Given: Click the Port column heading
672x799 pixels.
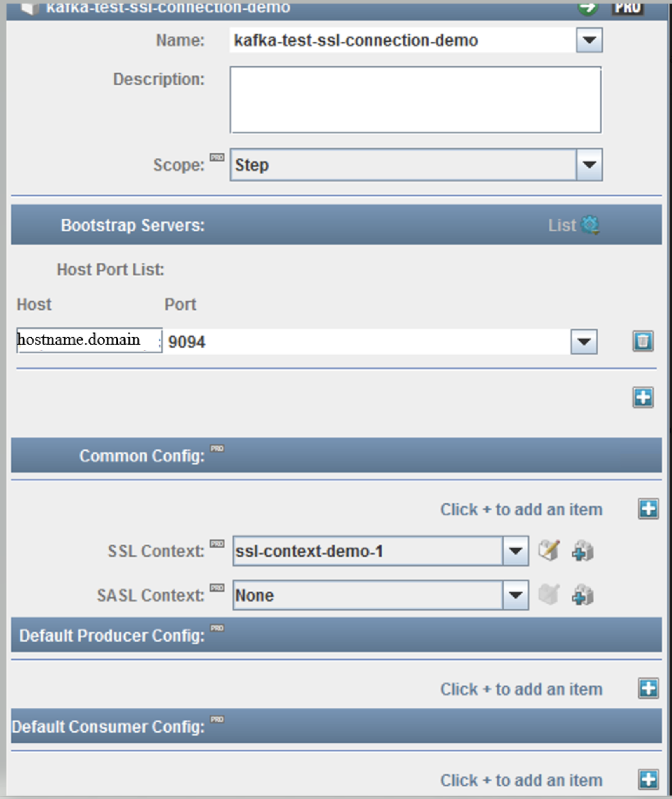Looking at the screenshot, I should (180, 305).
